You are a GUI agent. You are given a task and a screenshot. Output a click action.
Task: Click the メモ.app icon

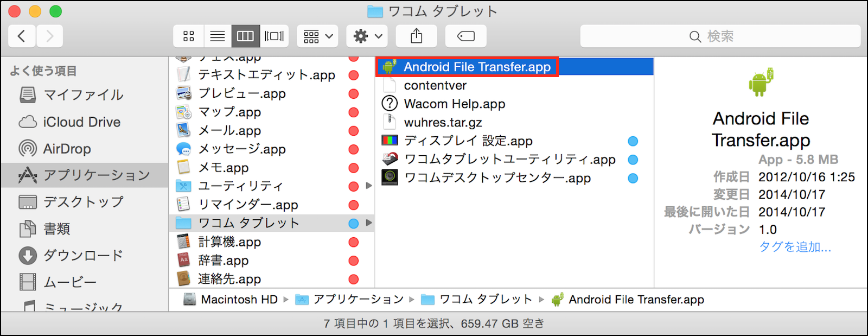coord(184,167)
